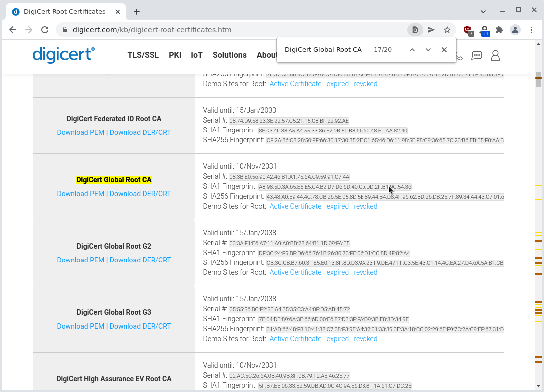Screen dimensions: 544x392
Task: Reload the DigiCert page
Action: (x=45, y=30)
